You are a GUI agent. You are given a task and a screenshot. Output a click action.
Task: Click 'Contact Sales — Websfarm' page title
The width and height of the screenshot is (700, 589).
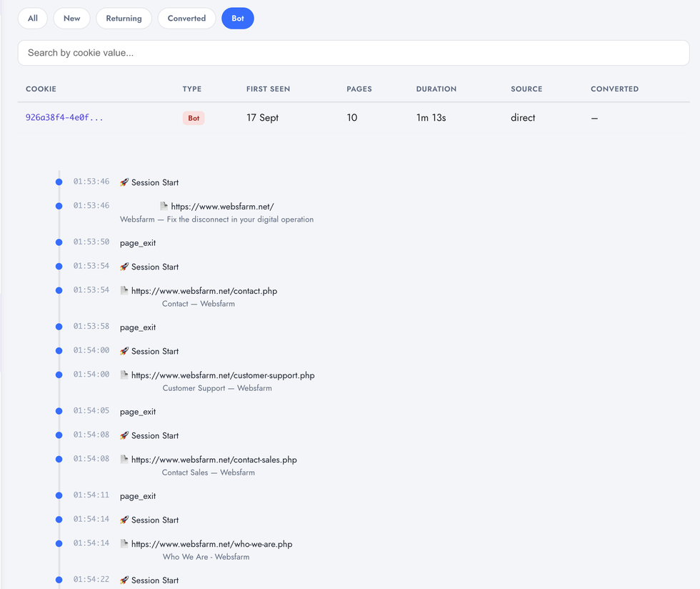[x=208, y=472]
